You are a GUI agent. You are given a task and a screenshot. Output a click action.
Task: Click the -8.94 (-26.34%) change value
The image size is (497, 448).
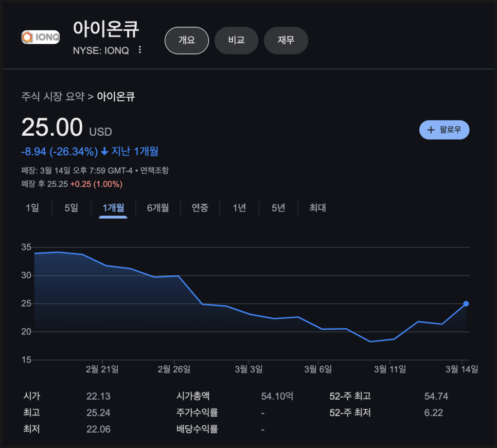tap(60, 151)
